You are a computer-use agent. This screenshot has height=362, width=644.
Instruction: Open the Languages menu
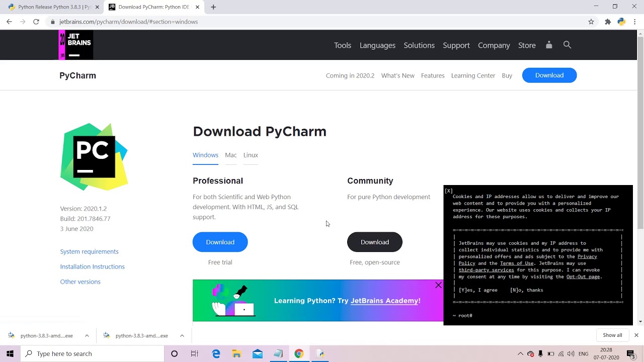(x=377, y=45)
